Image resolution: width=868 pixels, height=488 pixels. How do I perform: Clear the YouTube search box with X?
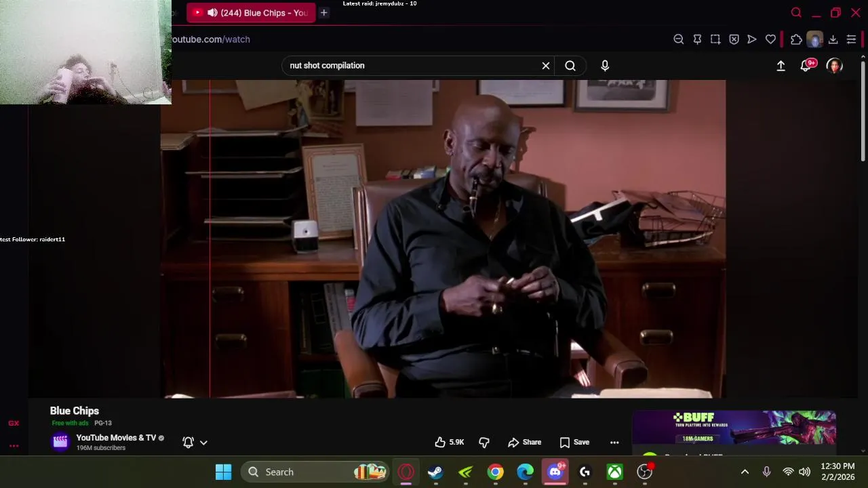546,66
